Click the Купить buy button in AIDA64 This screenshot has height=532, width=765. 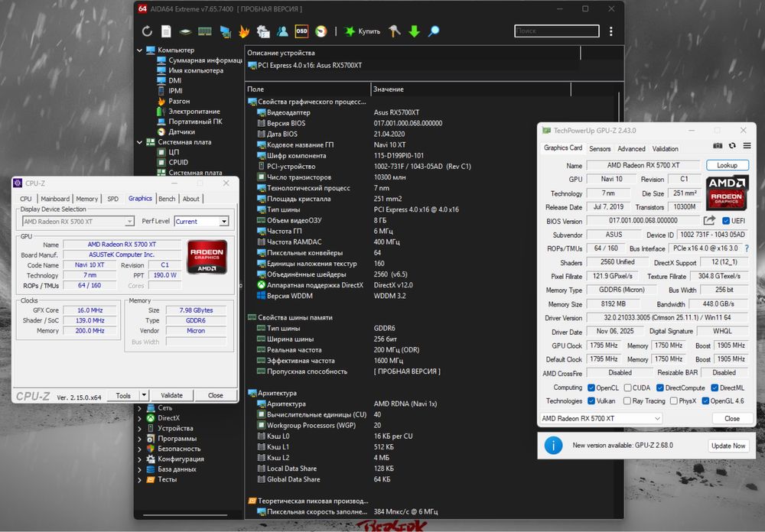coord(363,31)
